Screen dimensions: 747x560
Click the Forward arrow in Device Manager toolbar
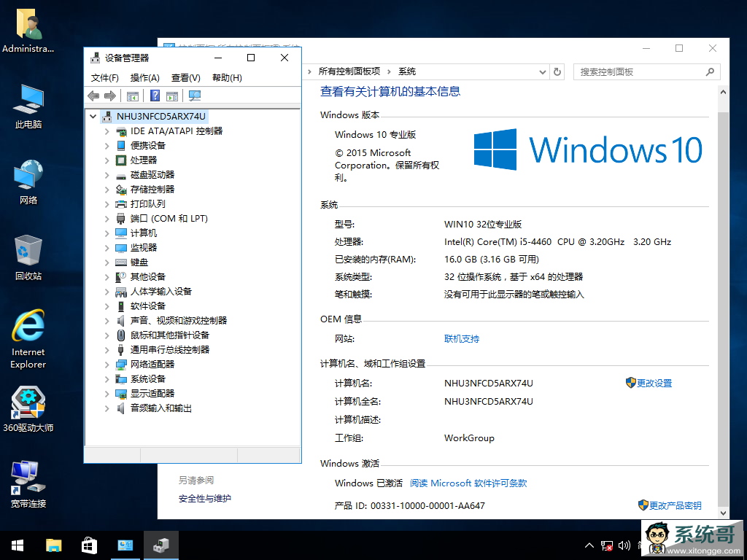click(110, 96)
